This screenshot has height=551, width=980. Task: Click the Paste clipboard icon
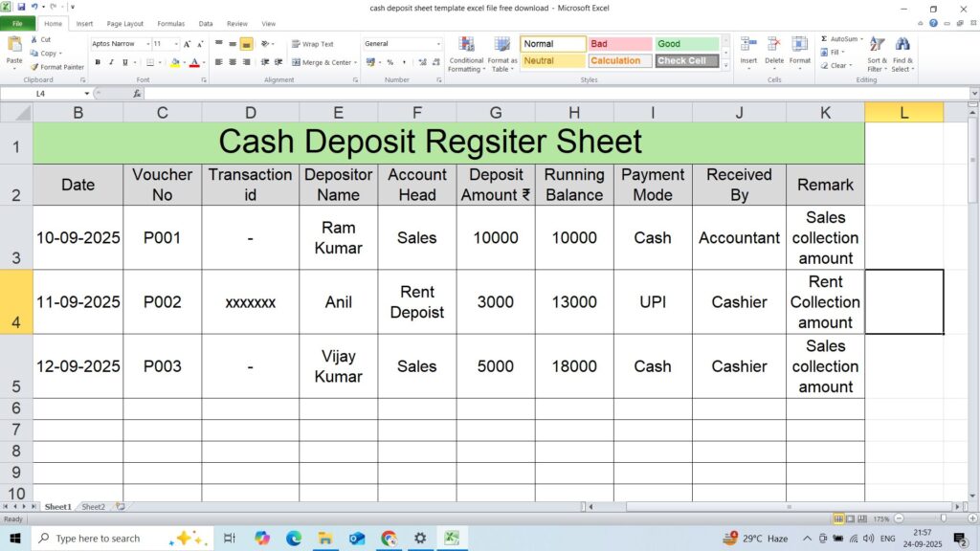click(14, 46)
